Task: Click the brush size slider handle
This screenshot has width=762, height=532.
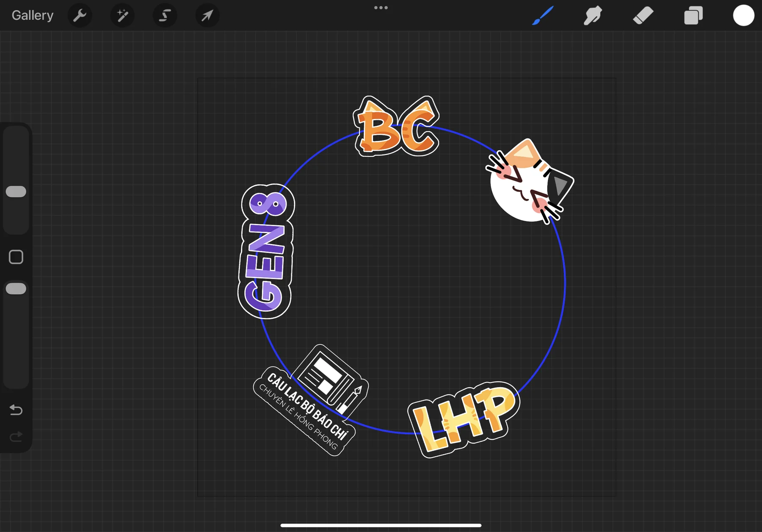Action: [16, 192]
